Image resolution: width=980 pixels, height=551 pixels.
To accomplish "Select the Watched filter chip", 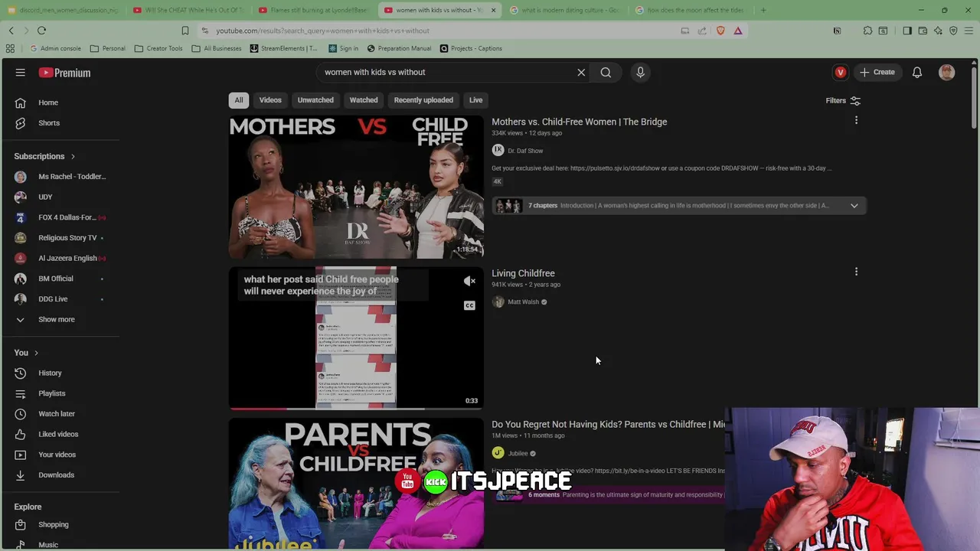I will tap(364, 100).
